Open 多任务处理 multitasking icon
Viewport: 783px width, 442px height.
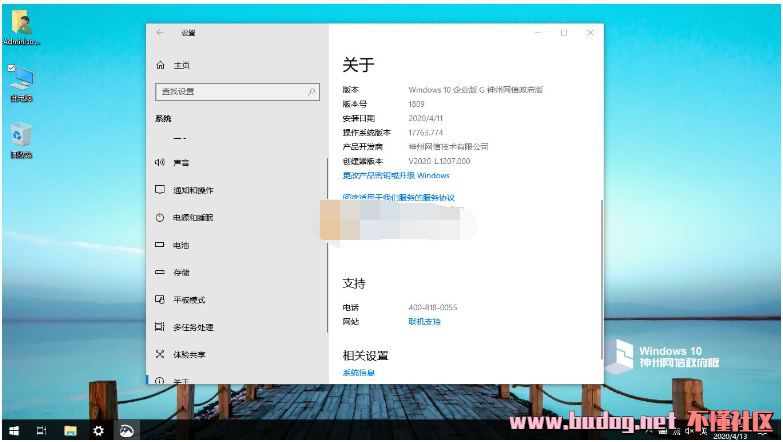(160, 327)
